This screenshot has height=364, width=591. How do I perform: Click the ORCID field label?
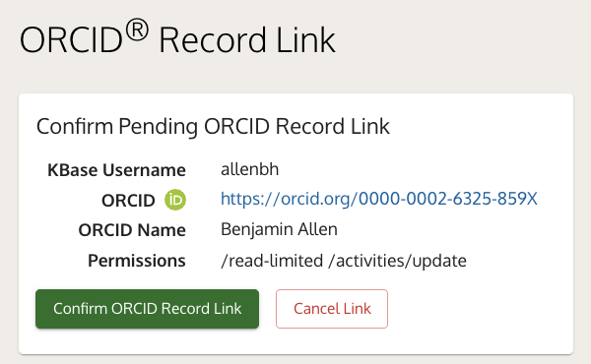tap(128, 201)
